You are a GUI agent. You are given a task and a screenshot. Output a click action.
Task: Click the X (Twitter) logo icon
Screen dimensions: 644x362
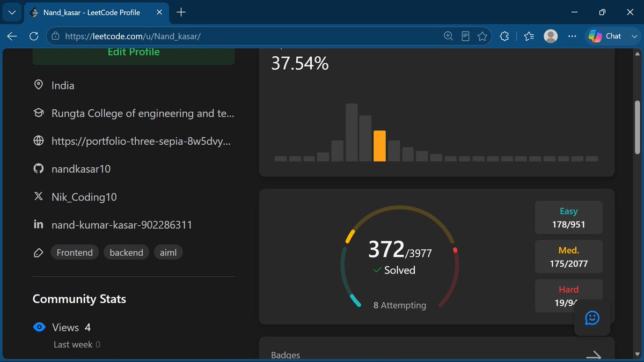[39, 197]
